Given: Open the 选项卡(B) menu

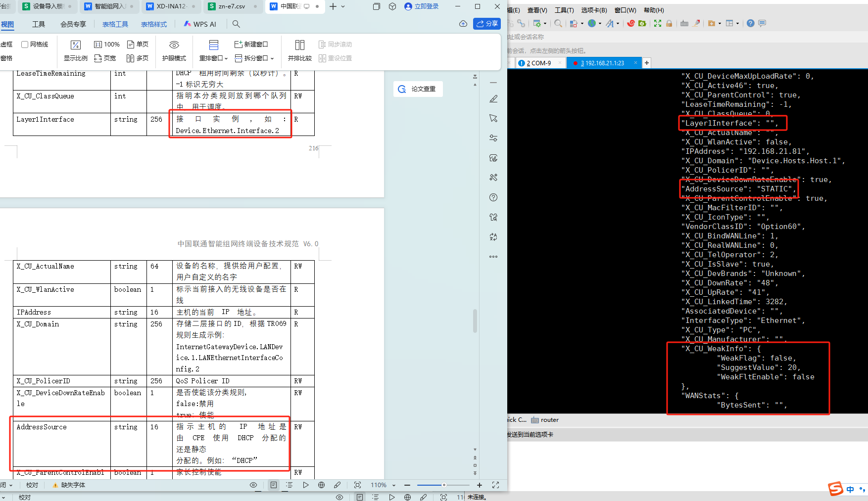Looking at the screenshot, I should click(x=594, y=10).
